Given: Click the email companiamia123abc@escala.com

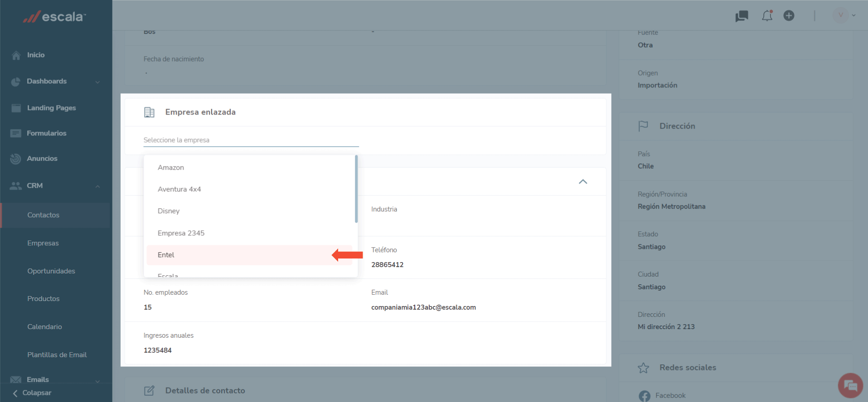Looking at the screenshot, I should (423, 307).
